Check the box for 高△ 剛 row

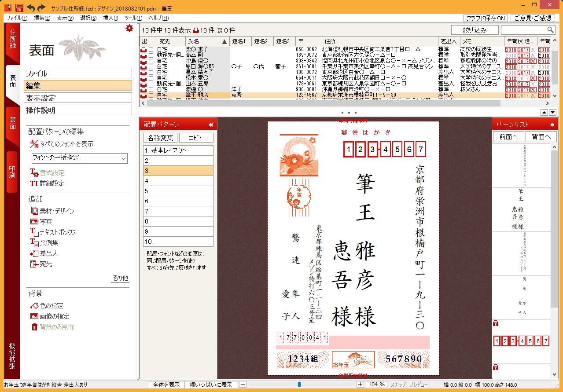151,55
